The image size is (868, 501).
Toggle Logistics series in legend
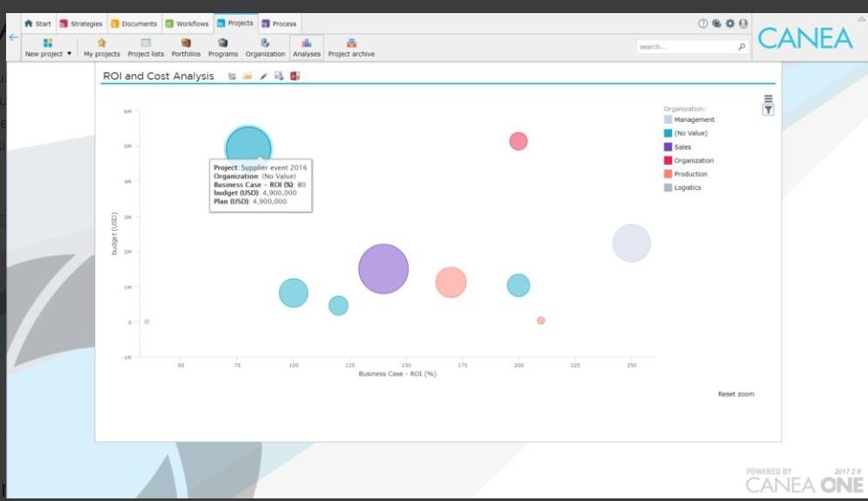[x=682, y=187]
